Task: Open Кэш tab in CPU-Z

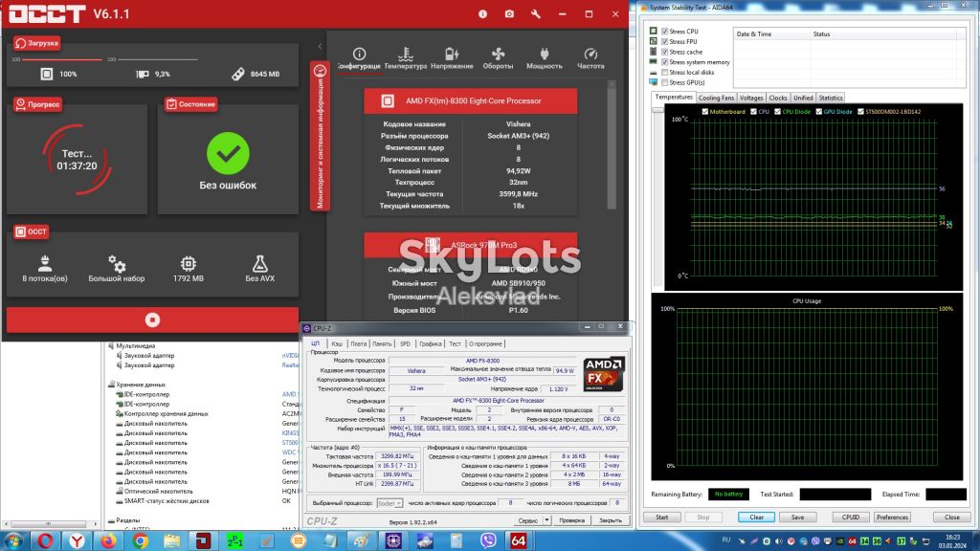Action: (x=337, y=343)
